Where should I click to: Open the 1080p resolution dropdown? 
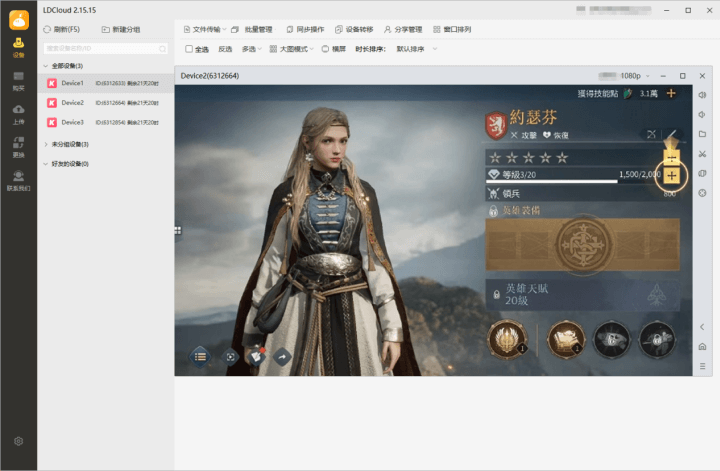(x=635, y=76)
